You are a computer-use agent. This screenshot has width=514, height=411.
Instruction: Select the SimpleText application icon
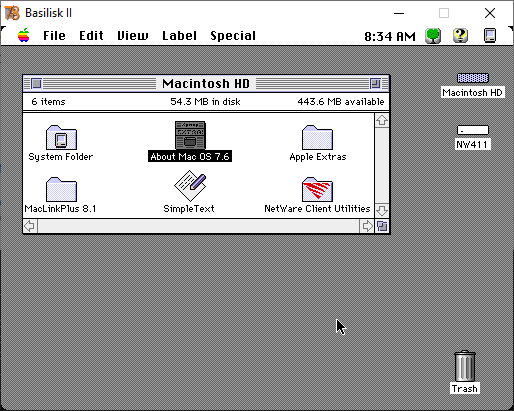pos(190,186)
